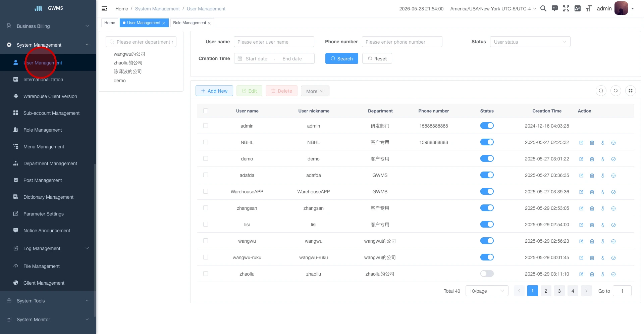Collapse the System Management menu
The height and width of the screenshot is (334, 644).
point(48,45)
